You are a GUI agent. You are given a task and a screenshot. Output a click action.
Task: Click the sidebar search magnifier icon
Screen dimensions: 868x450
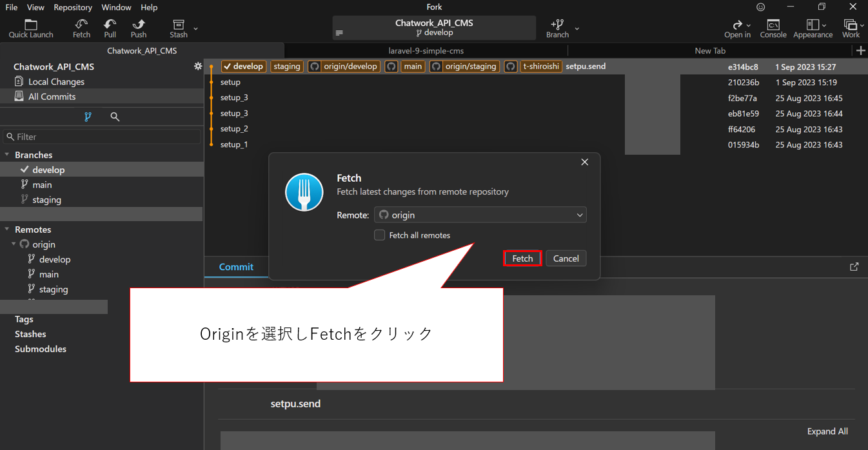coord(115,117)
